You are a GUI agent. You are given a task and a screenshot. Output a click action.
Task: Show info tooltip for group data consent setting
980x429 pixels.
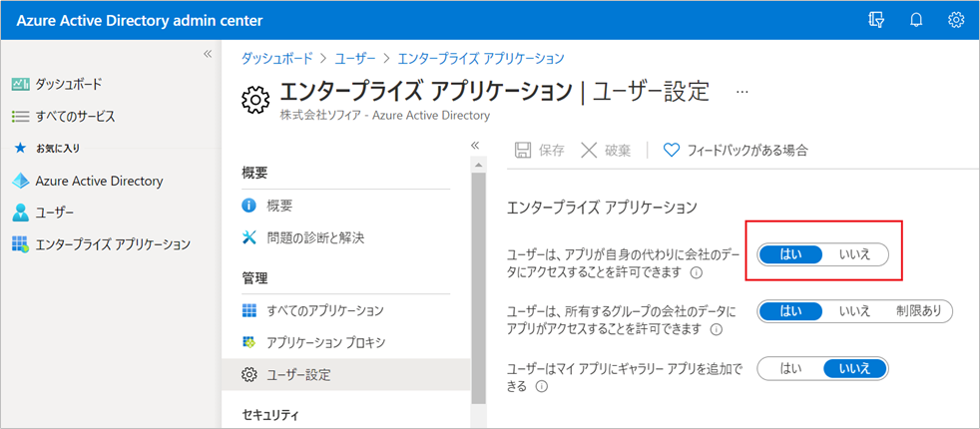(x=717, y=329)
